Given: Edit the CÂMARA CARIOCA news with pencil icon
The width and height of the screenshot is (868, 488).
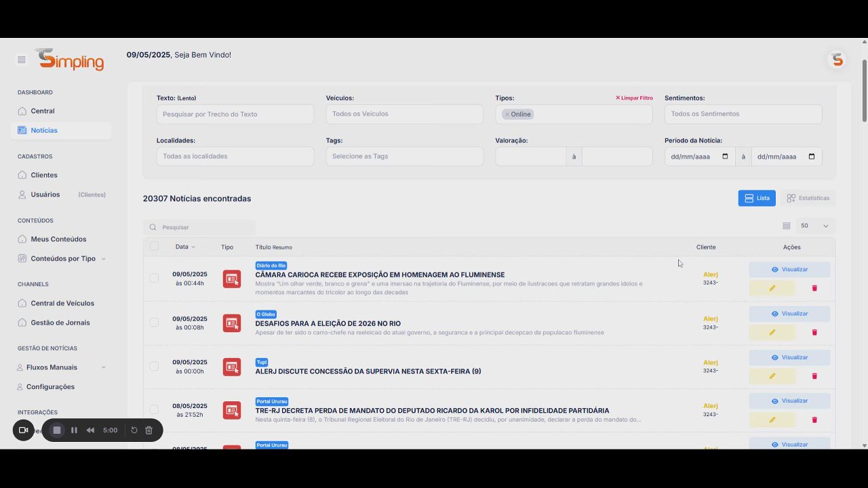Looking at the screenshot, I should [x=772, y=288].
